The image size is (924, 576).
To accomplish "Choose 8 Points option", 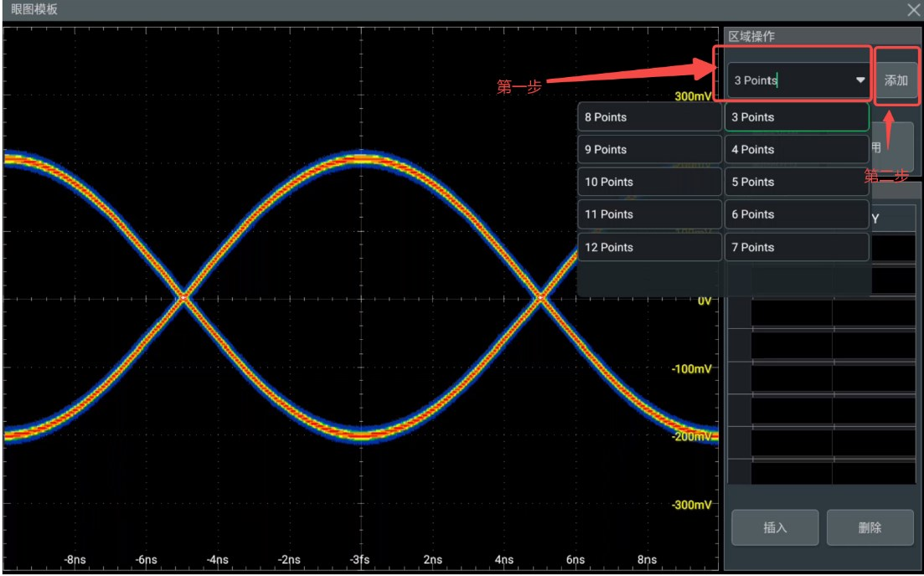I will [x=649, y=117].
